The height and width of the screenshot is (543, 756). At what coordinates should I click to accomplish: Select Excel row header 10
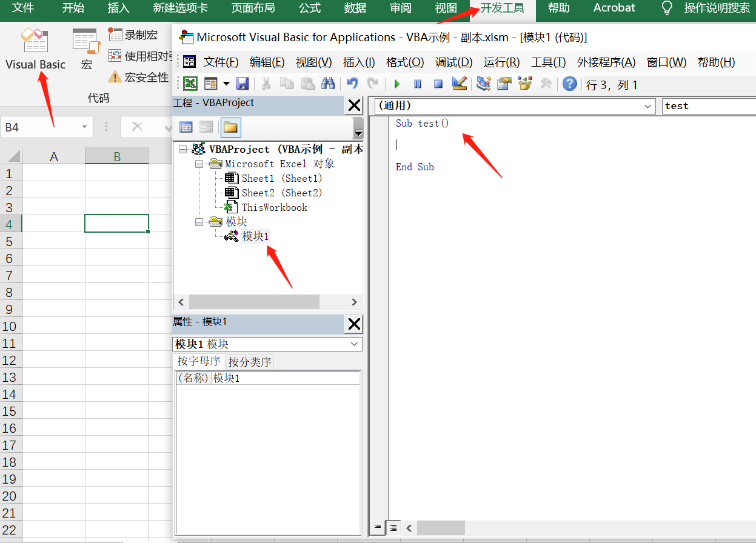coord(10,326)
